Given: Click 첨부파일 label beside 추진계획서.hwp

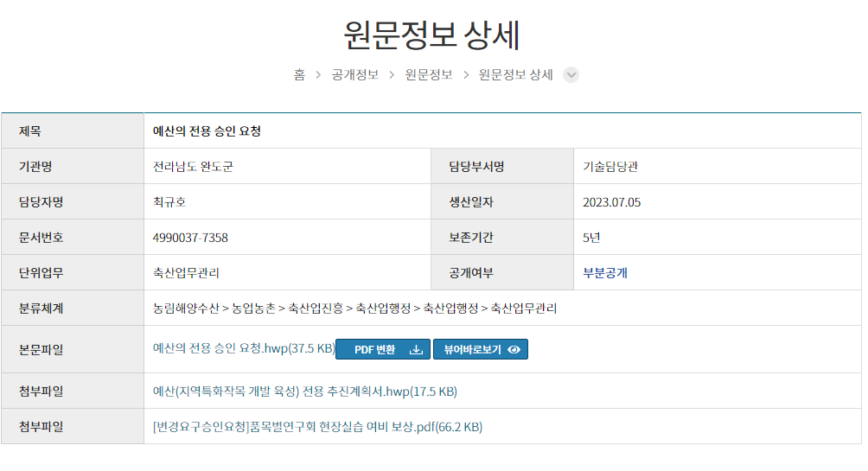Looking at the screenshot, I should click(73, 391).
